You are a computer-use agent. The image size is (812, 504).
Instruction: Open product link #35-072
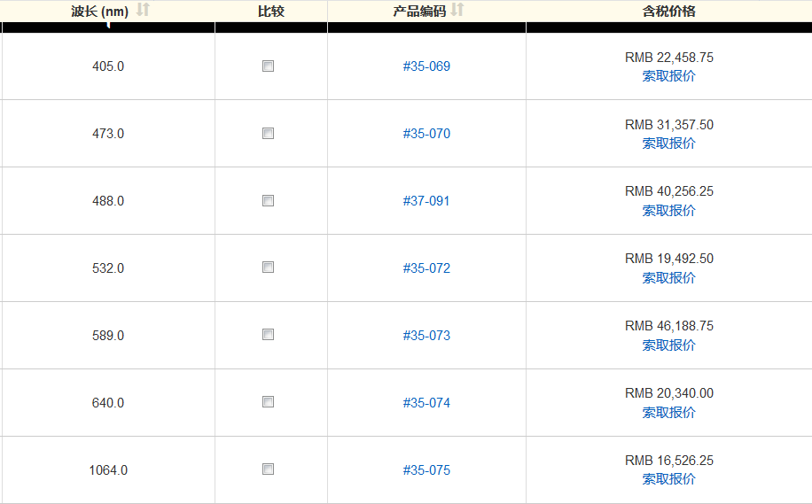coord(426,268)
